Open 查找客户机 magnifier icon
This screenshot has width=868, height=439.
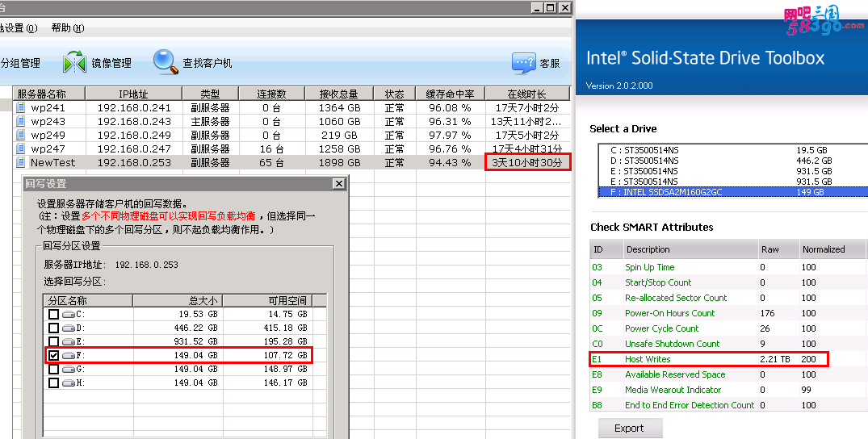[165, 62]
